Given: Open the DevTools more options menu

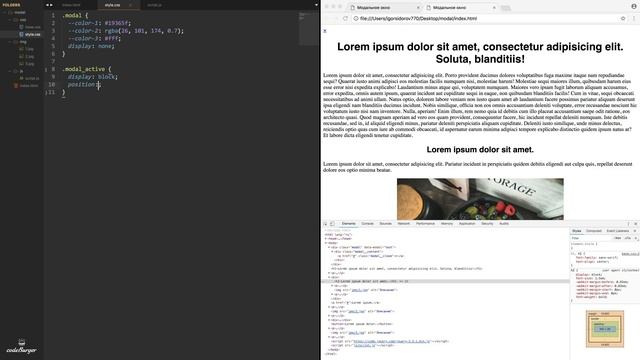Looking at the screenshot, I should [x=629, y=224].
